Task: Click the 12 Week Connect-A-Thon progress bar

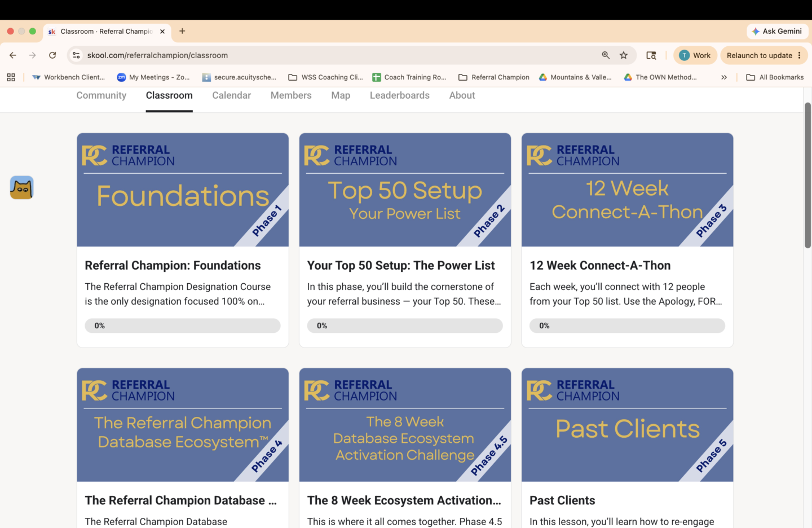Action: tap(627, 325)
